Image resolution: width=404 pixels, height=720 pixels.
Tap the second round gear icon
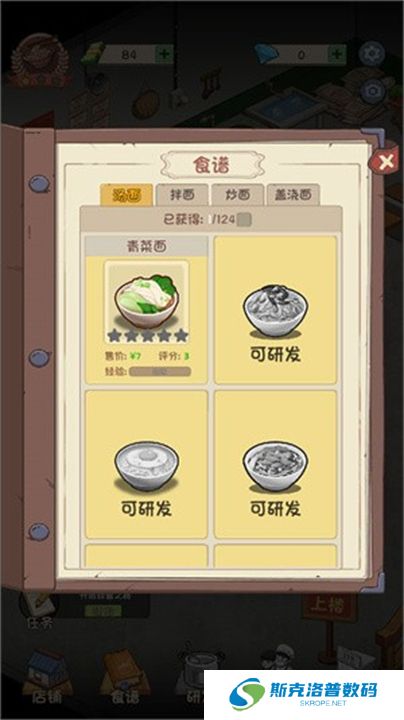pos(372,91)
